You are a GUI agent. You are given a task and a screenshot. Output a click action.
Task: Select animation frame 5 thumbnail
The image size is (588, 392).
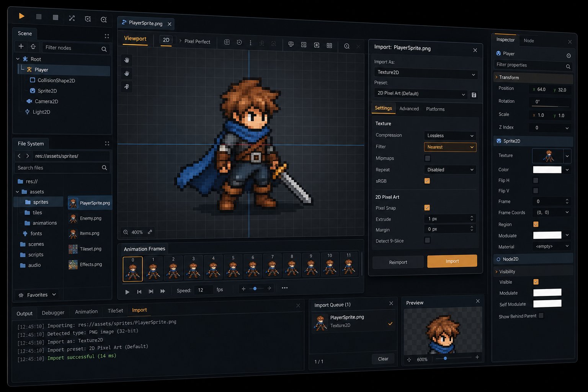tap(233, 267)
